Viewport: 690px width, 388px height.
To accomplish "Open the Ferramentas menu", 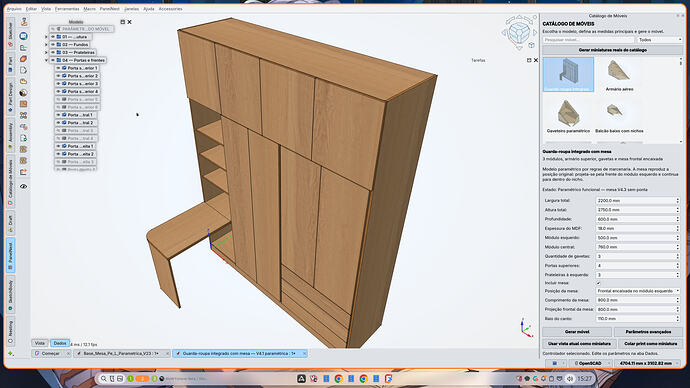I will pyautogui.click(x=67, y=9).
